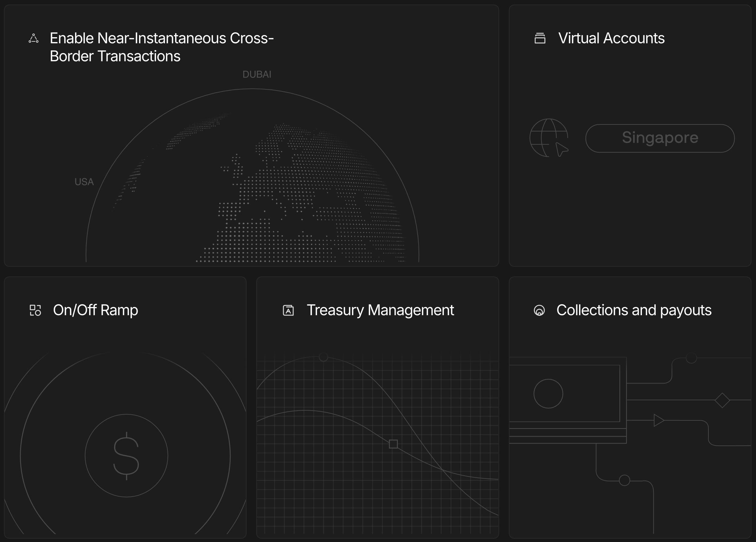Open the Virtual Accounts heading
756x542 pixels.
coord(611,38)
